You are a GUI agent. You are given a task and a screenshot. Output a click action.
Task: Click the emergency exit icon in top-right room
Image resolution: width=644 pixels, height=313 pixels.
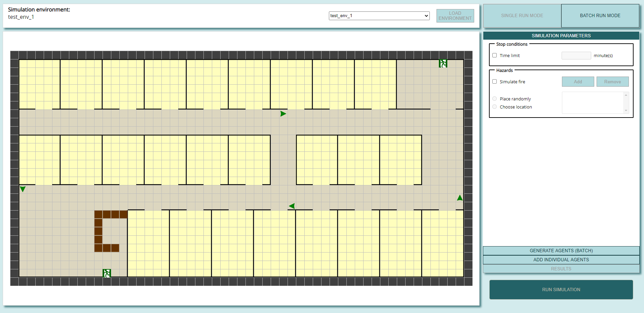point(443,63)
